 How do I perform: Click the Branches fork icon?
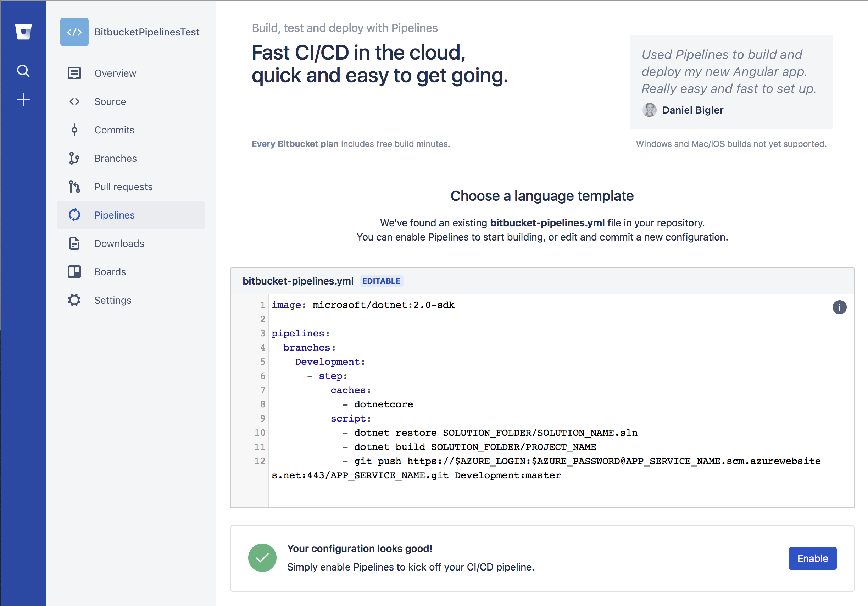pos(74,158)
